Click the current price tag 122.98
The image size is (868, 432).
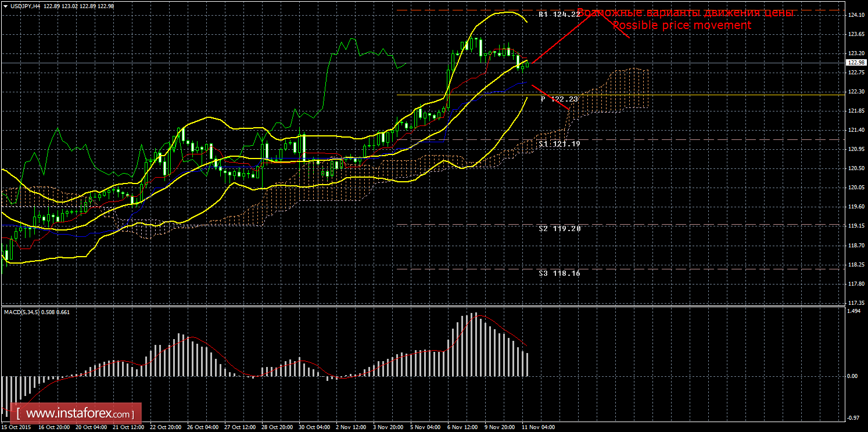(855, 62)
